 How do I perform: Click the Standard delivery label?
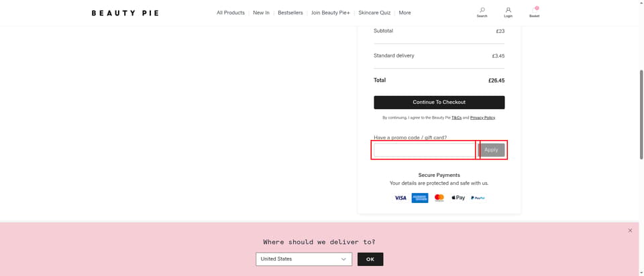click(x=394, y=56)
